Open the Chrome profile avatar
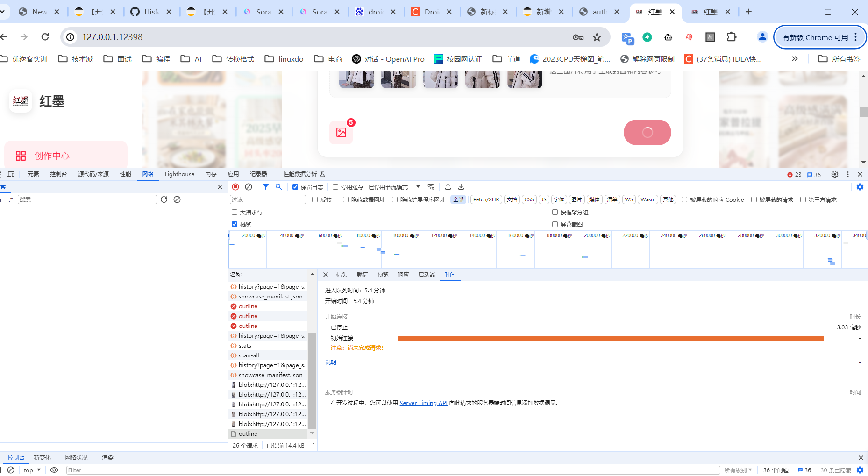This screenshot has width=868, height=476. click(x=762, y=37)
